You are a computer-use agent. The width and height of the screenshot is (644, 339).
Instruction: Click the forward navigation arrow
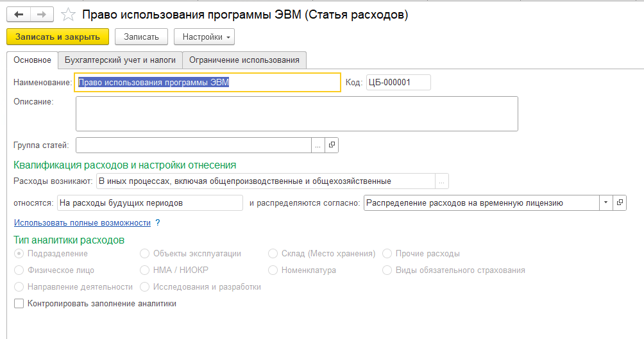coord(42,14)
